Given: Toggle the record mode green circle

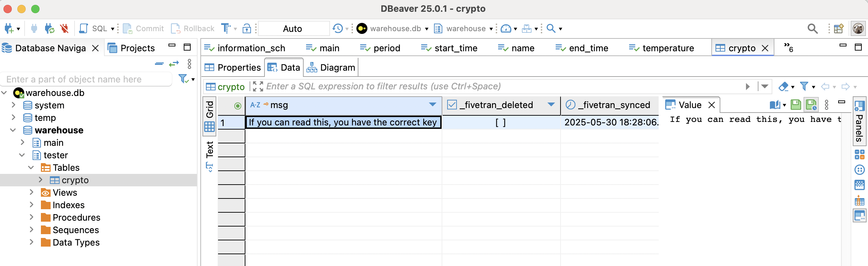Looking at the screenshot, I should 237,106.
